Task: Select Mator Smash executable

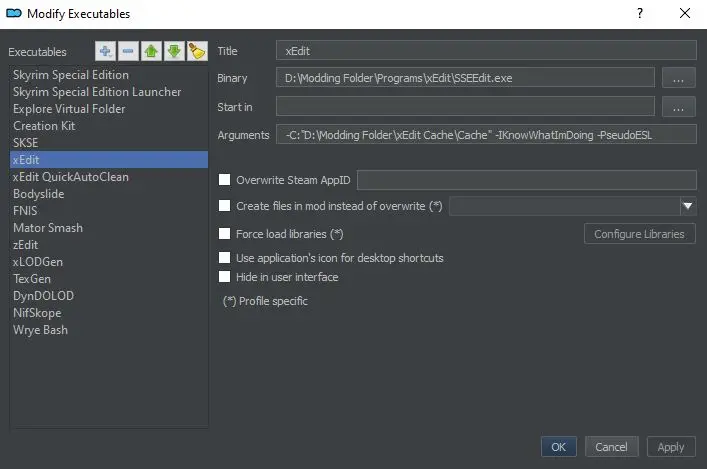Action: [x=109, y=228]
